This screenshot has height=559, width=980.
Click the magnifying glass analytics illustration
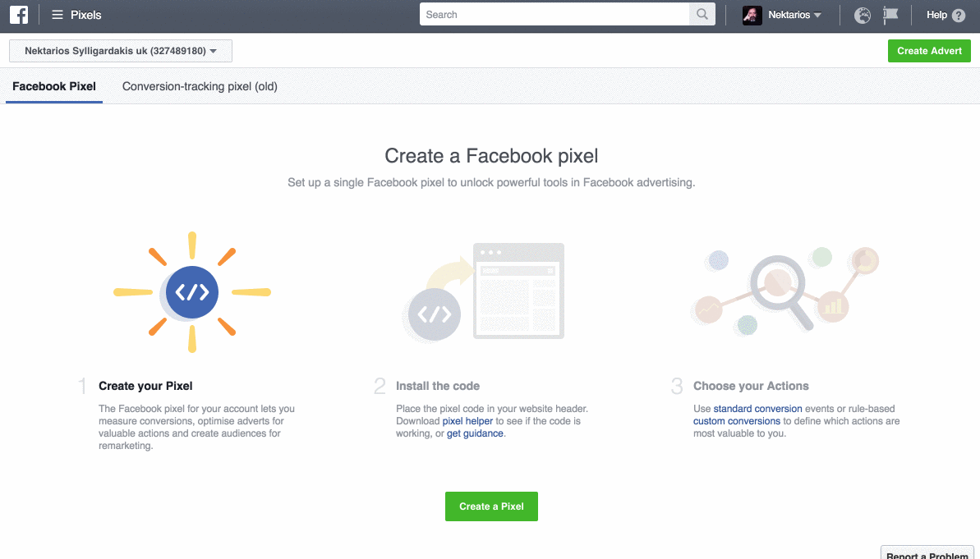[784, 291]
